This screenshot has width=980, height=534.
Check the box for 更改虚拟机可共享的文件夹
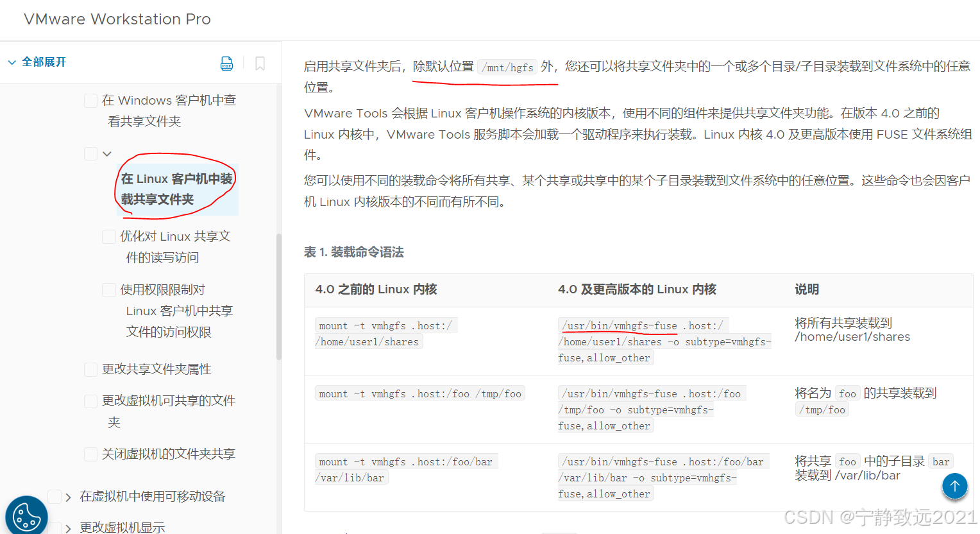pyautogui.click(x=91, y=401)
